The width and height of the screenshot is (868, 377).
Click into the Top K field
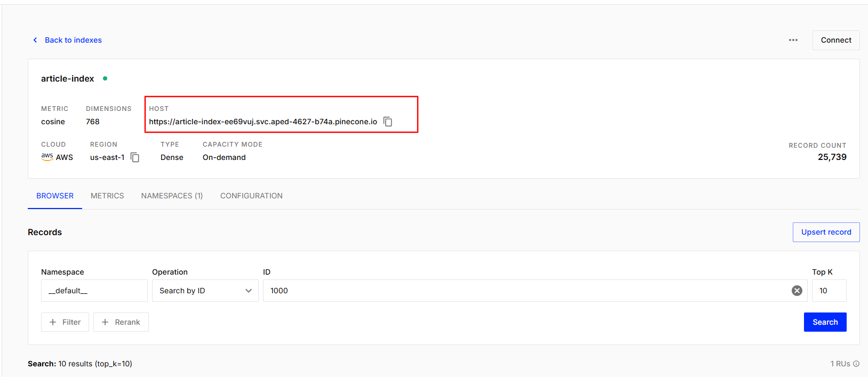(829, 291)
